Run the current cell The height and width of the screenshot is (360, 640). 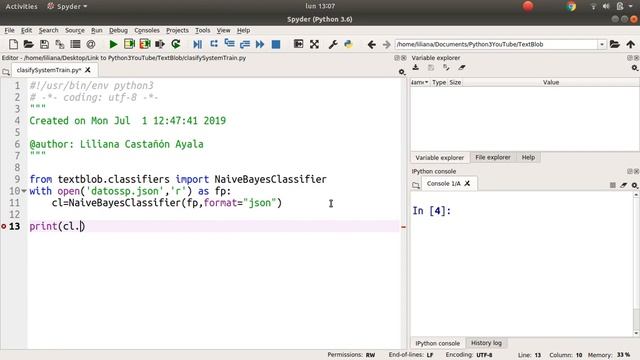[129, 44]
